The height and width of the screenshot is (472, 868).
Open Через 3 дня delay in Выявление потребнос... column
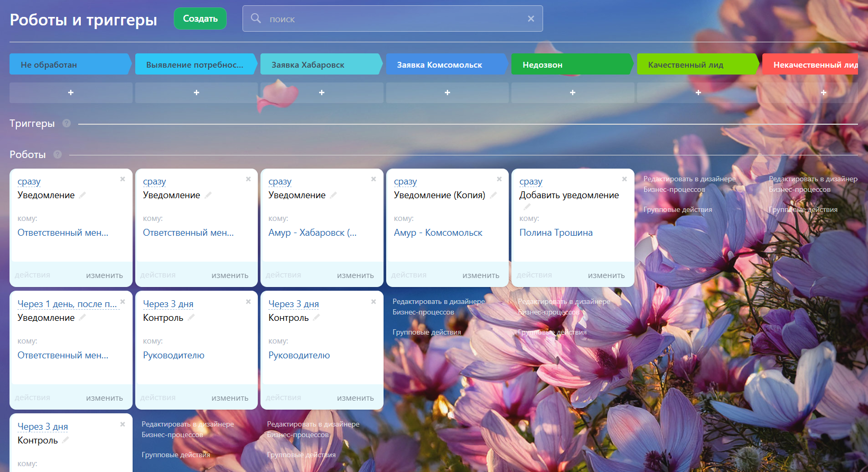point(168,304)
